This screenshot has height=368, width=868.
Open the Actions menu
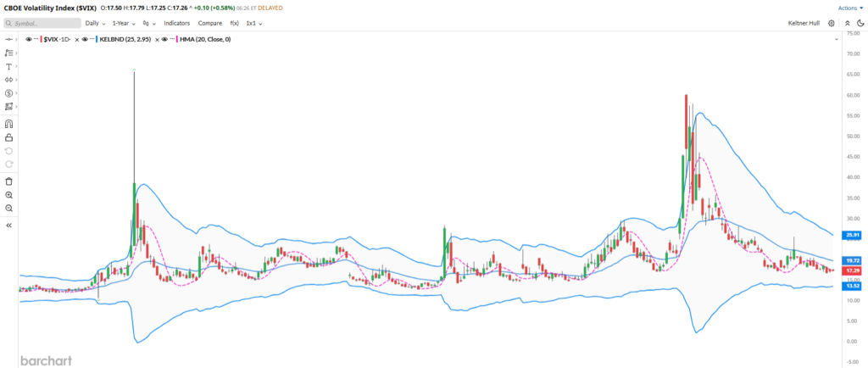pos(850,7)
